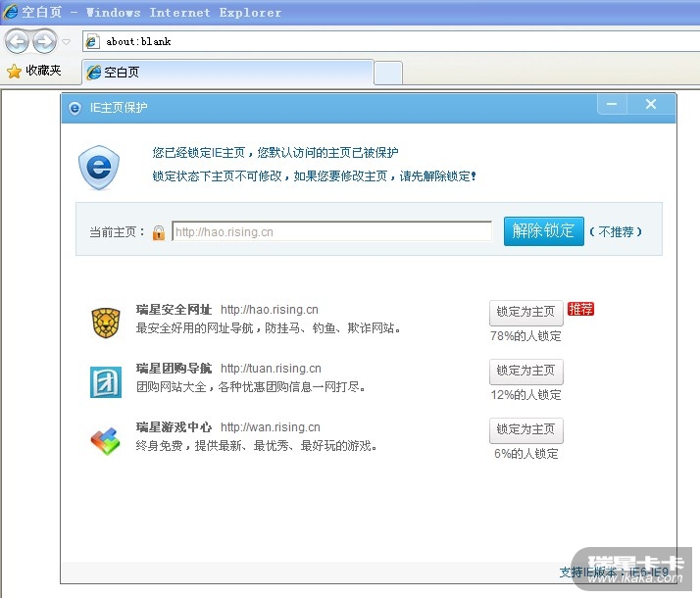700x598 pixels.
Task: Click the （不推荐） text label
Action: point(616,231)
